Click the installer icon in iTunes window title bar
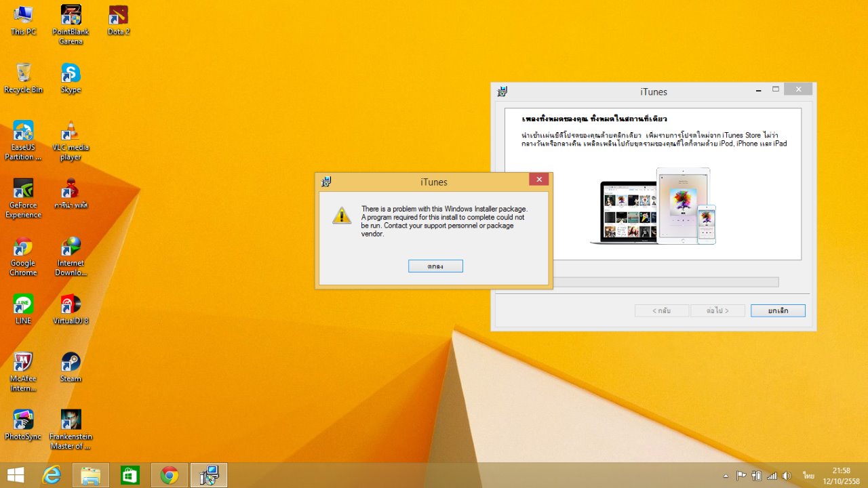 pos(502,91)
